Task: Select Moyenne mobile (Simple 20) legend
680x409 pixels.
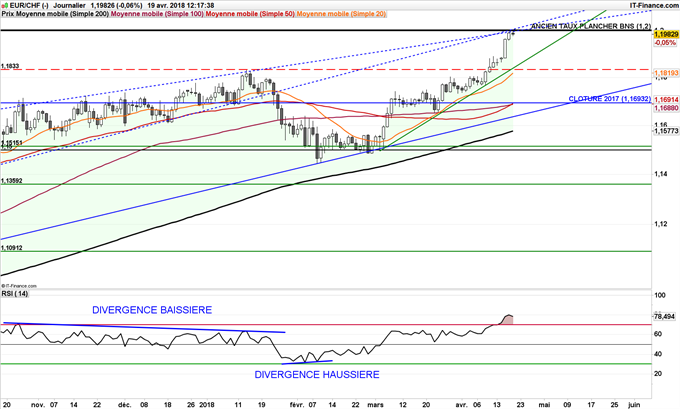Action: point(341,14)
